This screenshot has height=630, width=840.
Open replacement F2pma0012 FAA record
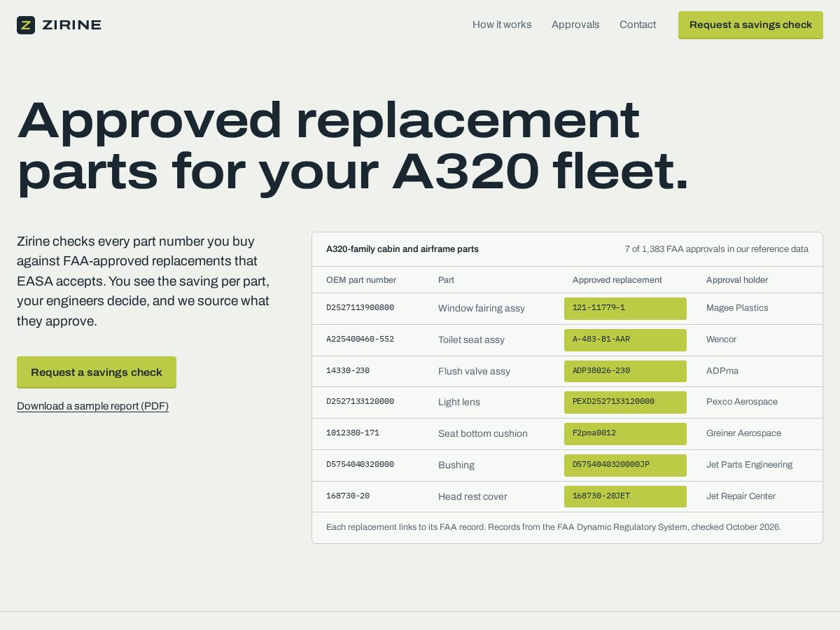tap(625, 434)
